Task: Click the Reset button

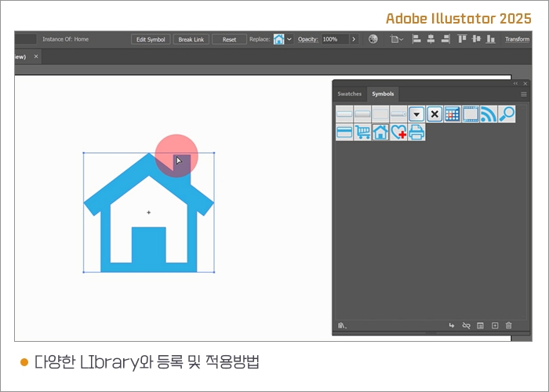Action: (229, 39)
